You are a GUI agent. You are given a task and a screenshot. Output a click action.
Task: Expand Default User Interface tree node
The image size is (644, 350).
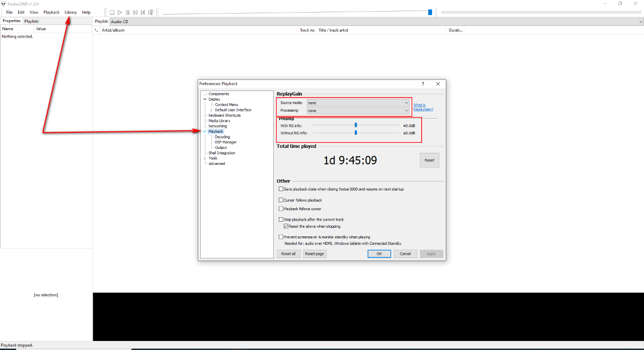tap(211, 110)
